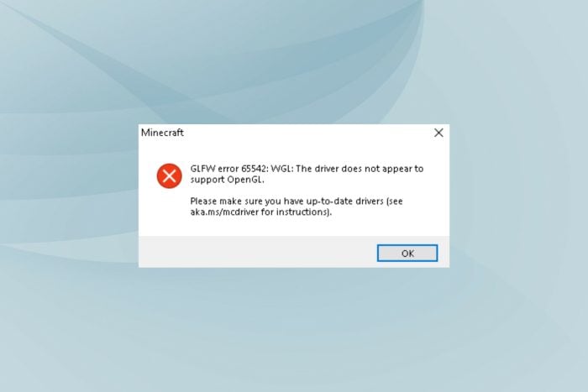The width and height of the screenshot is (588, 392).
Task: Close the Minecraft error dialog with X
Action: pos(438,133)
